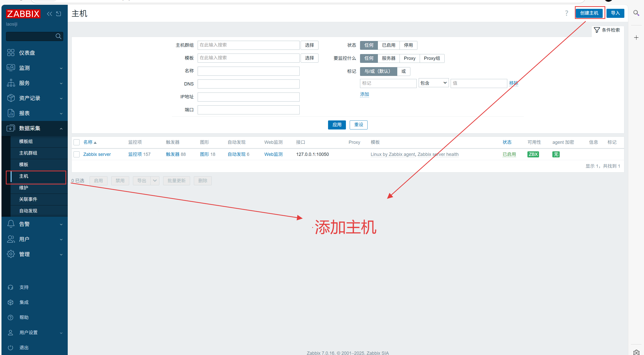This screenshot has width=644, height=355.
Task: Click the 应用 apply filter button
Action: 337,125
